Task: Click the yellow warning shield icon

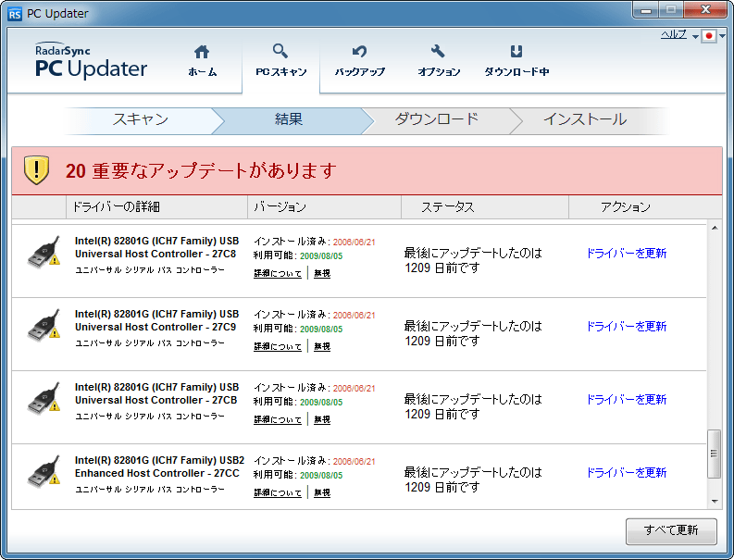Action: coord(36,170)
